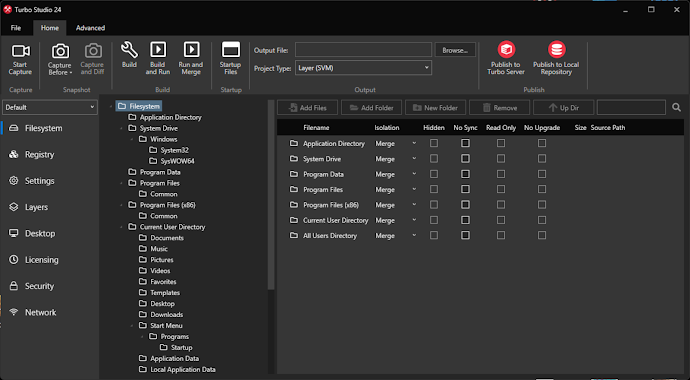Collapse the Current User Directory tree node
690x380 pixels.
121,227
